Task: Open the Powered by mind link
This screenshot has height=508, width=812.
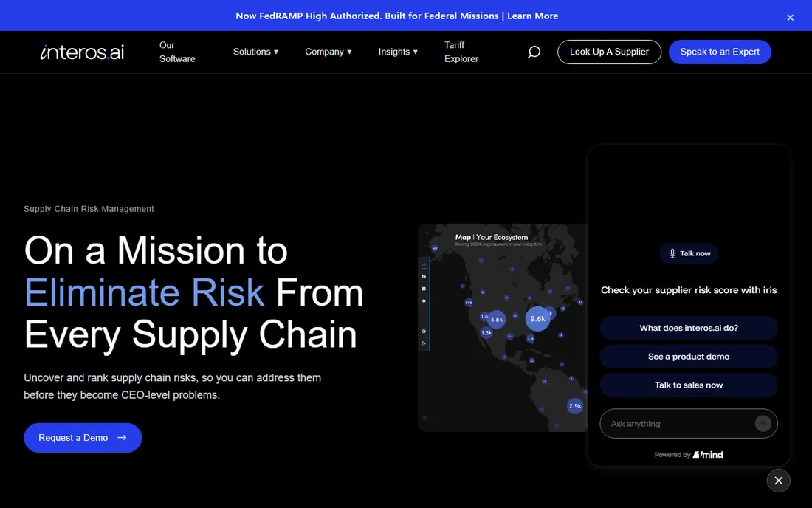Action: pyautogui.click(x=689, y=455)
